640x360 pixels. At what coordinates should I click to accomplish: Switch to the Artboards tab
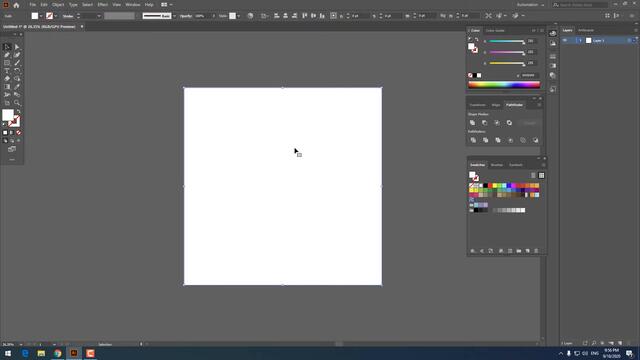586,30
